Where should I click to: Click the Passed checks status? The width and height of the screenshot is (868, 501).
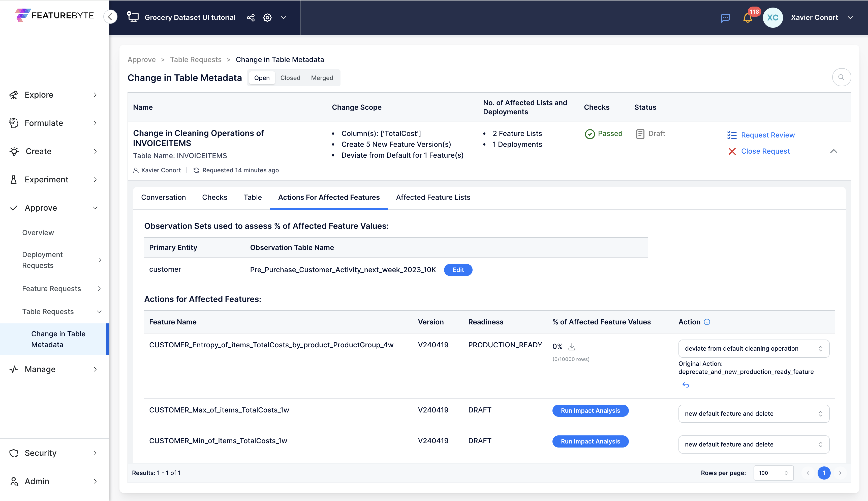[604, 133]
